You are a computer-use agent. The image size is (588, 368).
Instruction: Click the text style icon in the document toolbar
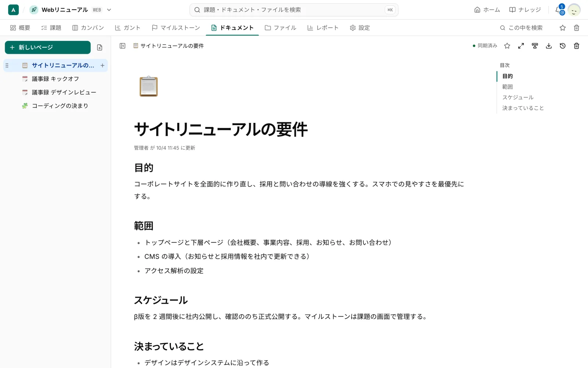point(535,46)
